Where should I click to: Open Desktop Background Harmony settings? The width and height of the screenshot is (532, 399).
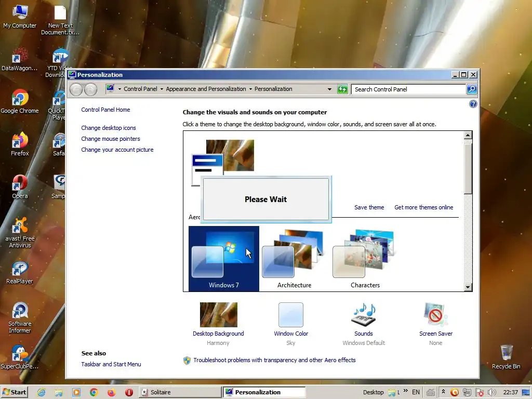point(218,324)
